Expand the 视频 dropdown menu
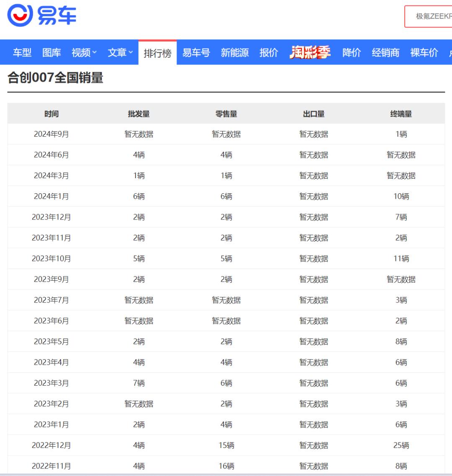The height and width of the screenshot is (476, 452). tap(84, 53)
